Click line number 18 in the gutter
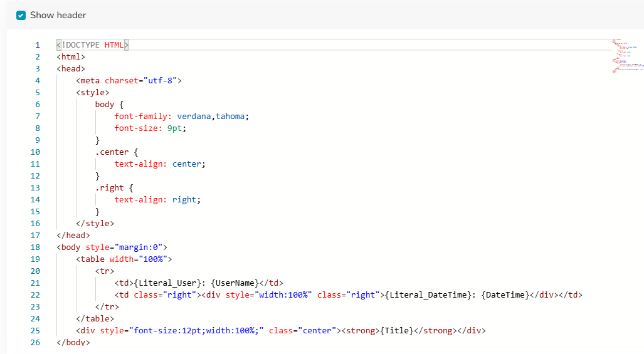This screenshot has width=644, height=354. 35,247
